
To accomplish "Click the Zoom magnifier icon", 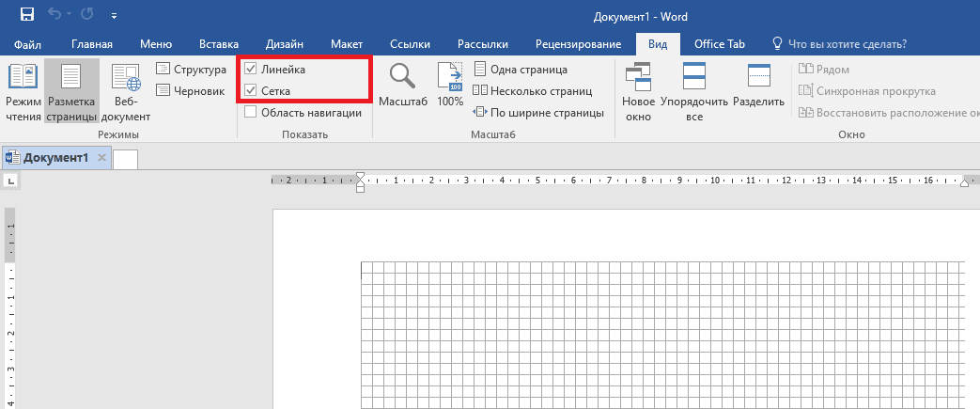I will click(x=403, y=77).
